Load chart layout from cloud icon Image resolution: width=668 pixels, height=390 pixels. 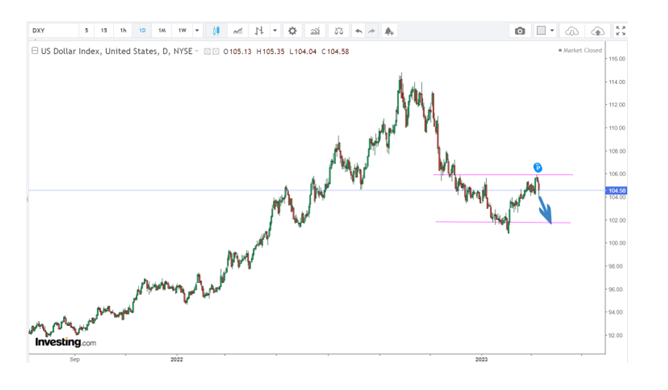[x=572, y=31]
